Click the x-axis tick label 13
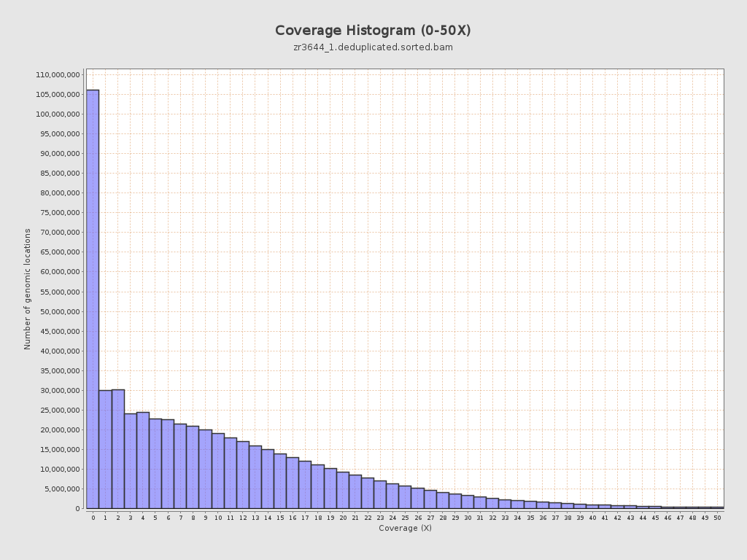This screenshot has height=560, width=747. click(255, 518)
